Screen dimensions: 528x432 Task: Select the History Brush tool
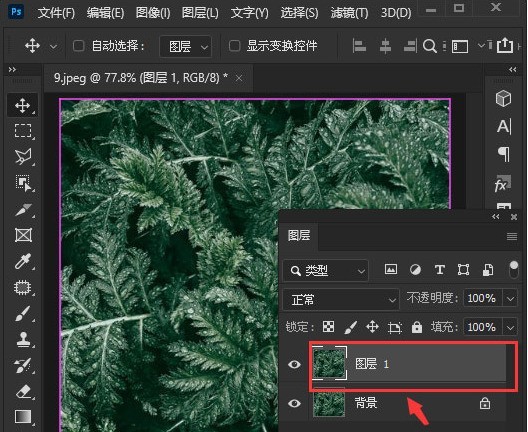23,366
